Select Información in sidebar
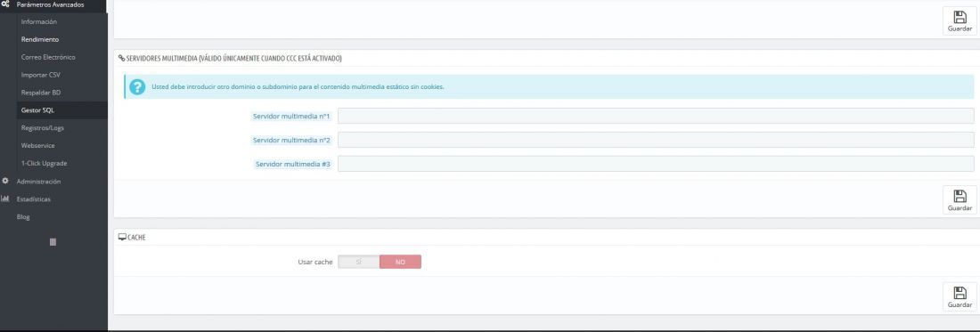The height and width of the screenshot is (332, 980). (x=38, y=22)
